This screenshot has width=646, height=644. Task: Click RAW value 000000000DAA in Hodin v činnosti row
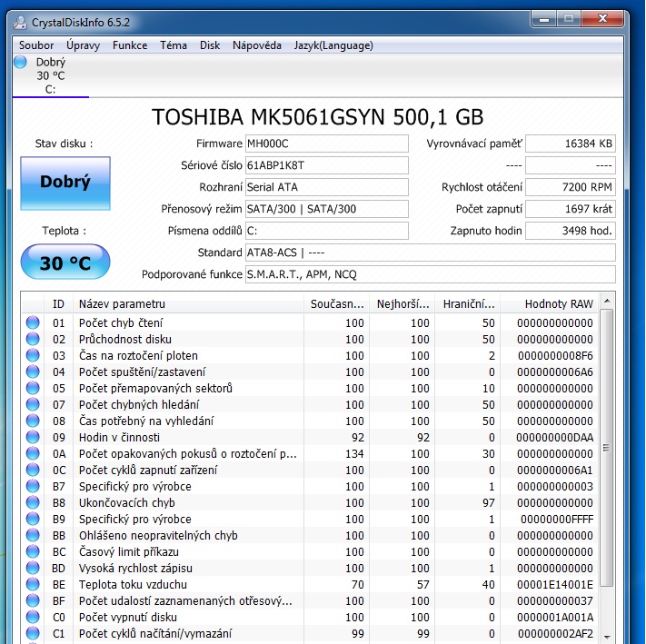pos(555,437)
